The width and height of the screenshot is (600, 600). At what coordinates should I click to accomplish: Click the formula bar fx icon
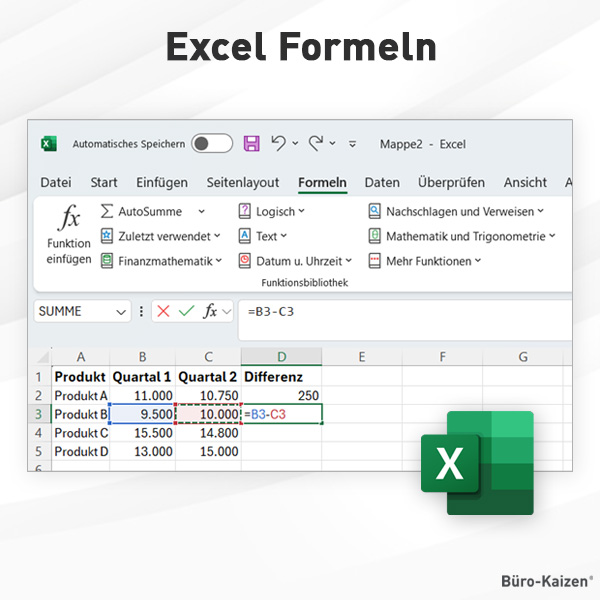point(210,311)
